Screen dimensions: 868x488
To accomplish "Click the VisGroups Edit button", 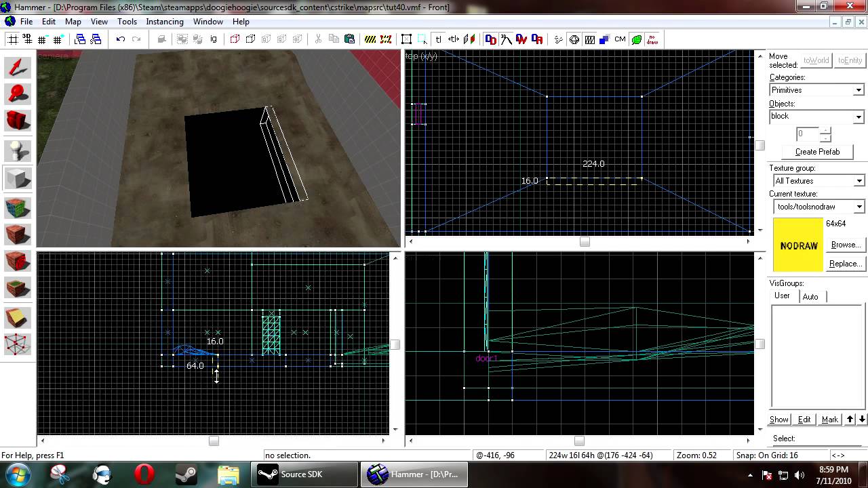I will click(804, 420).
